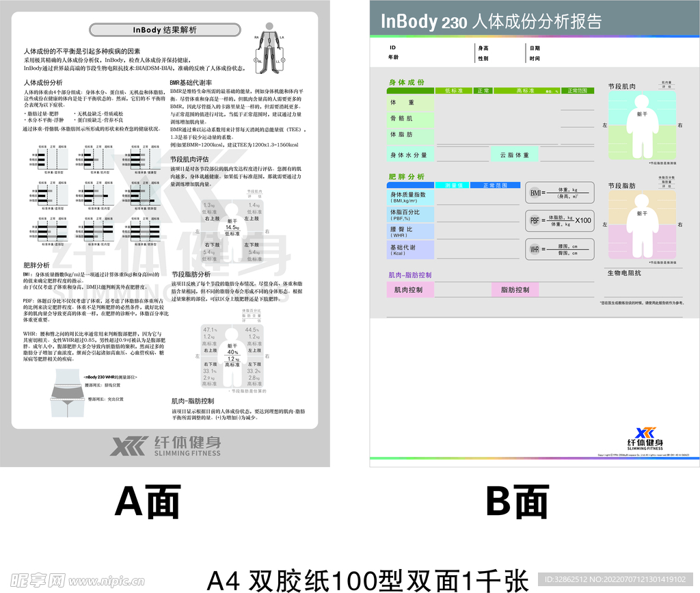This screenshot has height=593, width=700.
Task: Click the PBF formula box
Action: pyautogui.click(x=560, y=221)
